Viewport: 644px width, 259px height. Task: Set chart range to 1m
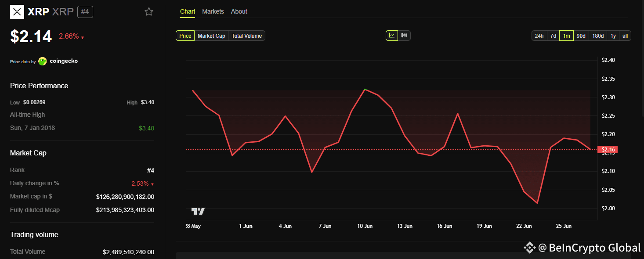tap(567, 36)
